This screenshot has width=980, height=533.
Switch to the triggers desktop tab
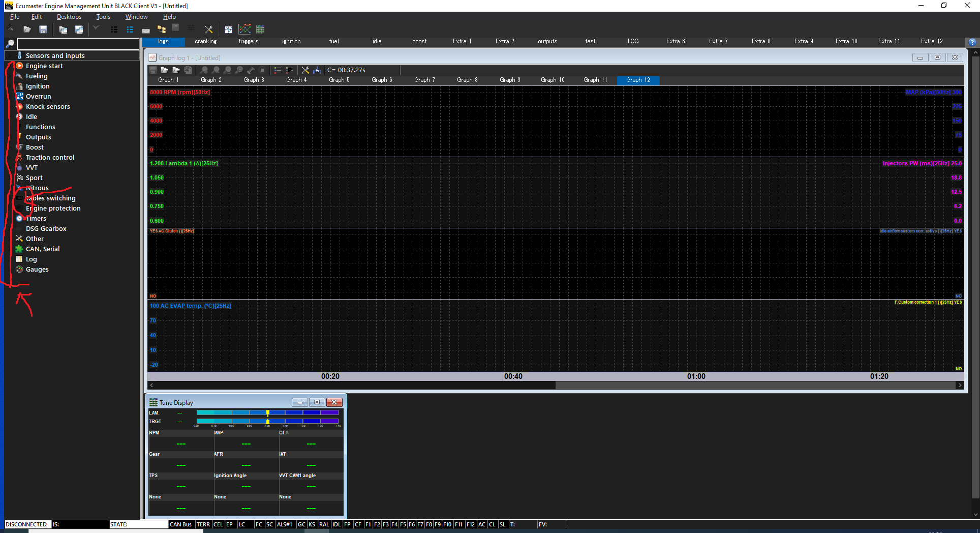click(x=249, y=41)
